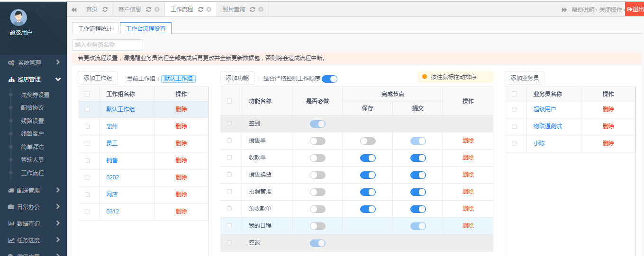The height and width of the screenshot is (256, 644).
Task: Turn off 保存 toggle for 拍照管理
Action: pos(368,192)
